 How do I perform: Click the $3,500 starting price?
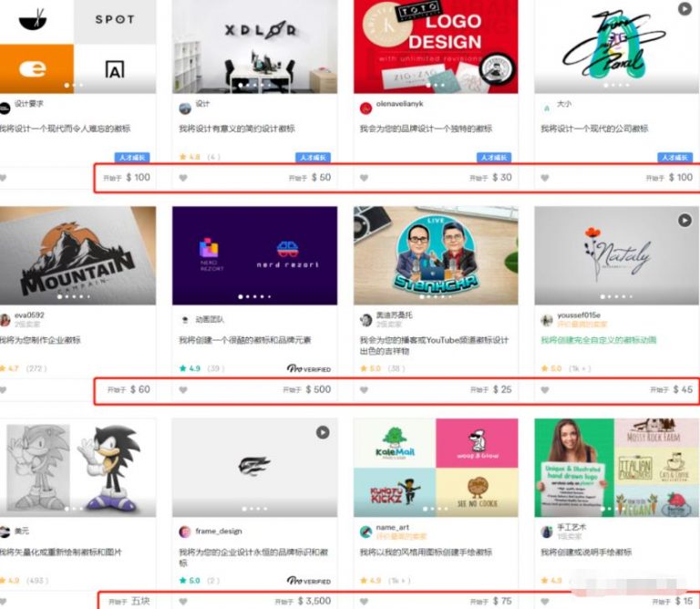pyautogui.click(x=314, y=602)
